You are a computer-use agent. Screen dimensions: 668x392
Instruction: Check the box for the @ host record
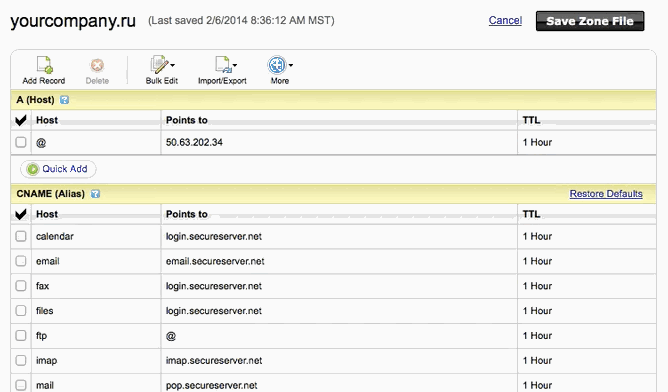click(21, 142)
